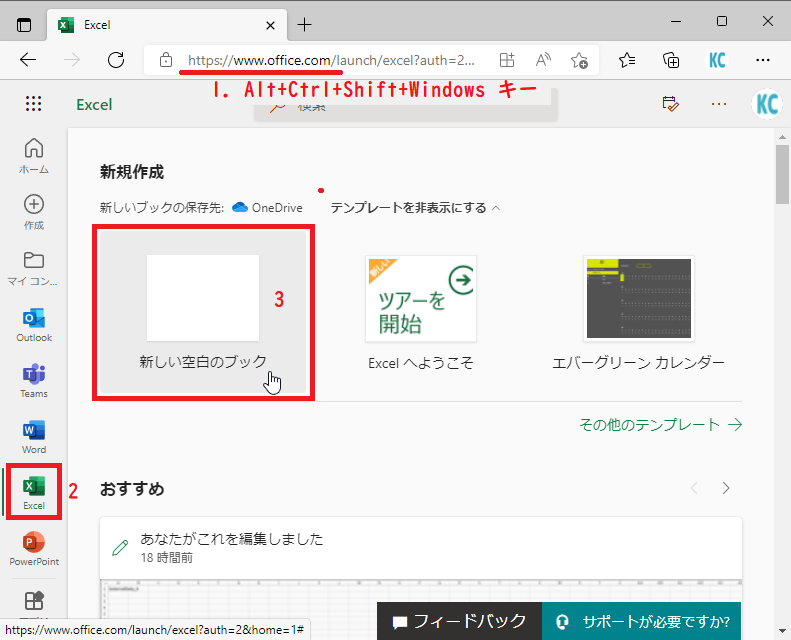Open Office header more options
The image size is (791, 640).
tap(719, 104)
